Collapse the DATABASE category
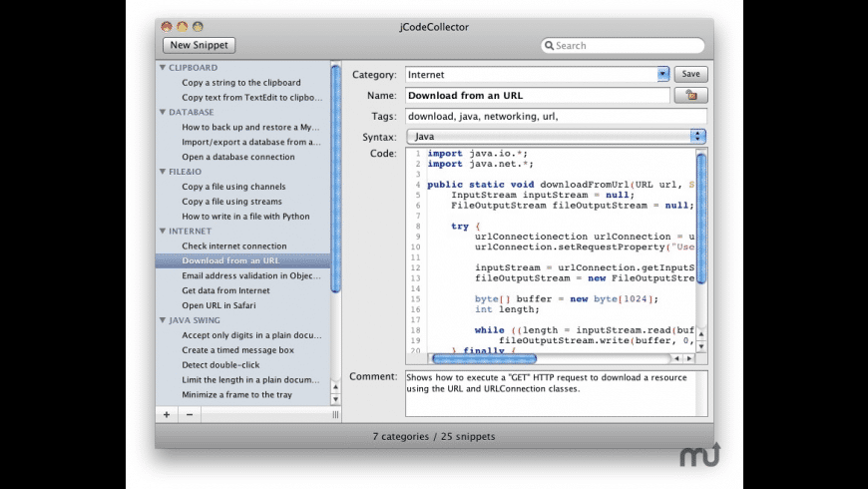Image resolution: width=868 pixels, height=489 pixels. pyautogui.click(x=163, y=113)
